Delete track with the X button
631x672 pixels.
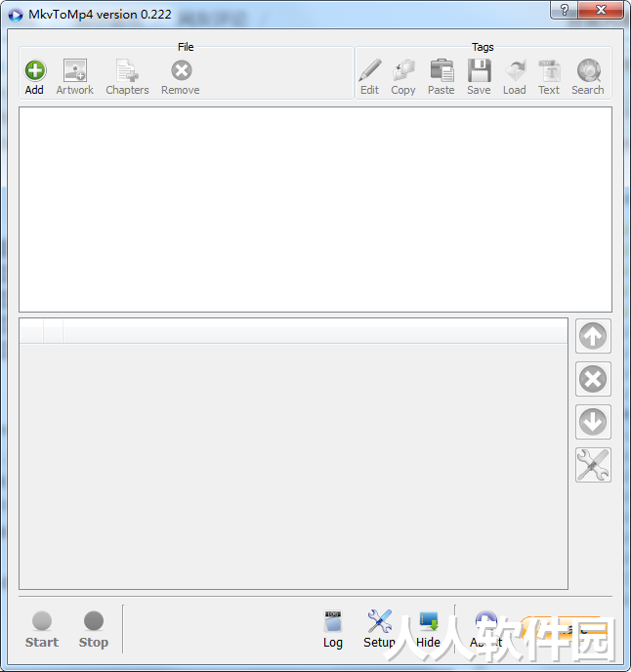593,379
